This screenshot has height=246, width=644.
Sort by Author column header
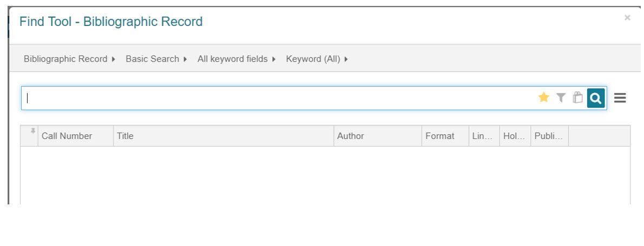(x=378, y=136)
